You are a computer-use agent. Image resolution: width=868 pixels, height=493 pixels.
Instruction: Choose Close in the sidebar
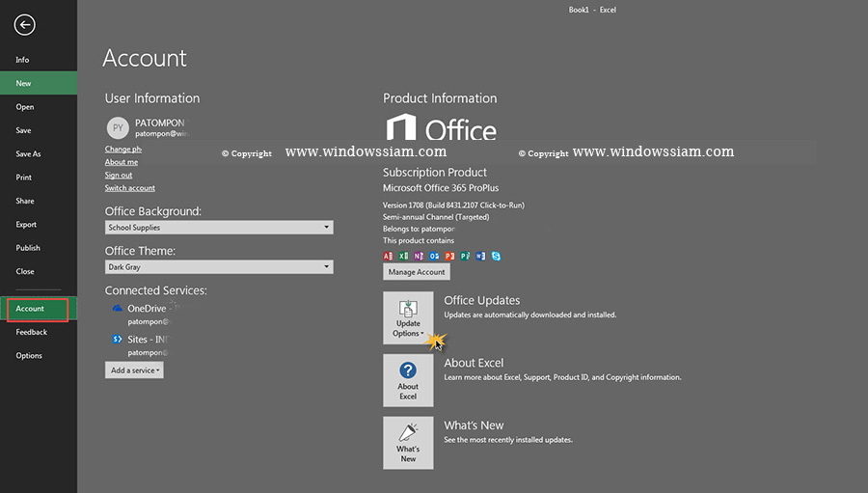(x=39, y=271)
